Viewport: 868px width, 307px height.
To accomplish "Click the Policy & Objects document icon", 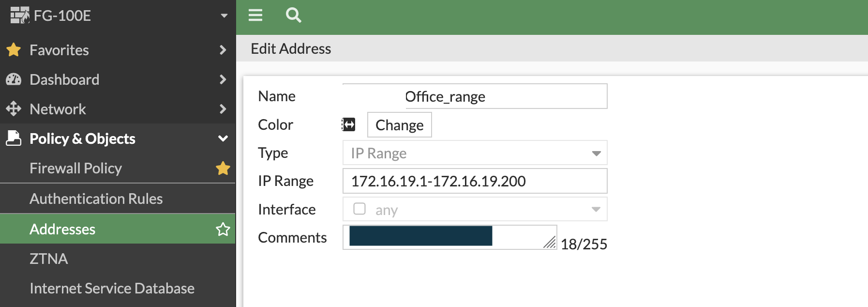I will [x=14, y=138].
